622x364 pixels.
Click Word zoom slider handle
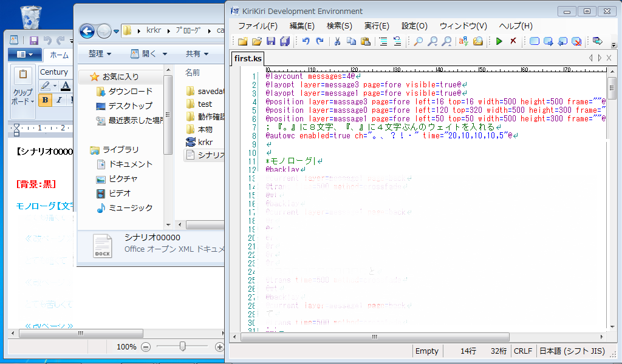click(x=182, y=346)
